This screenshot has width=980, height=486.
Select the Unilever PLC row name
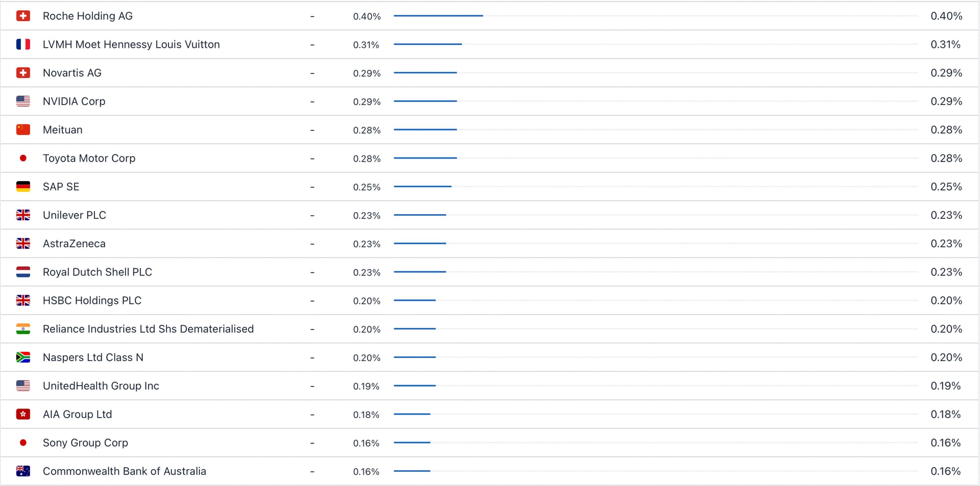(75, 215)
